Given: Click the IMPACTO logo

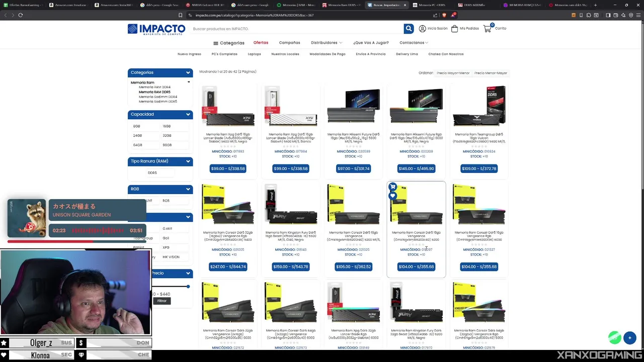Looking at the screenshot, I should tap(156, 29).
